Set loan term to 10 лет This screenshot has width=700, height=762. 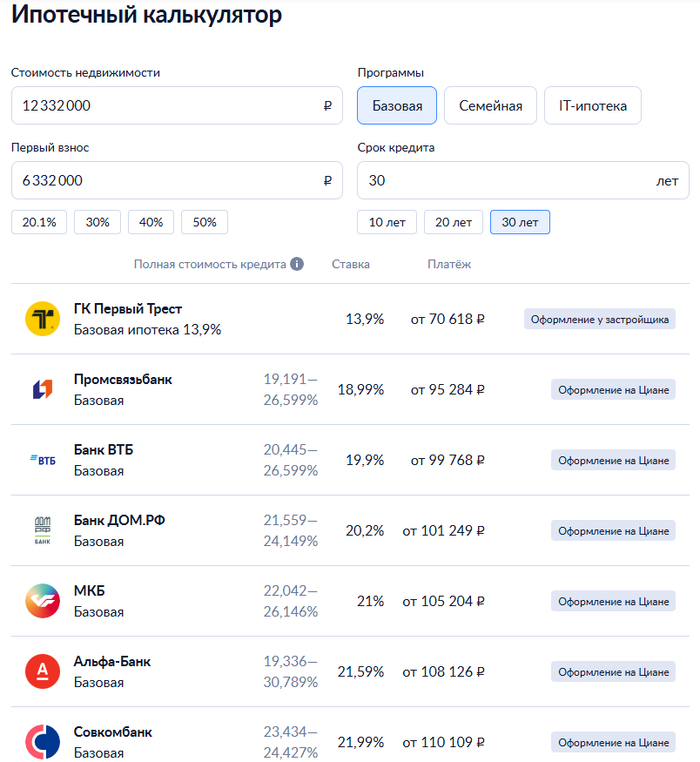coord(387,222)
